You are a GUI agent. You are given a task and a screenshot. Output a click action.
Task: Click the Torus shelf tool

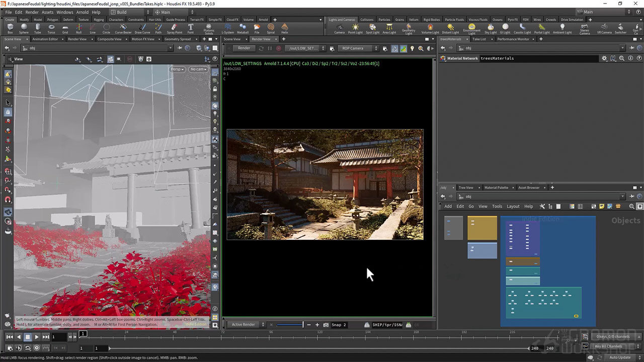coord(51,28)
